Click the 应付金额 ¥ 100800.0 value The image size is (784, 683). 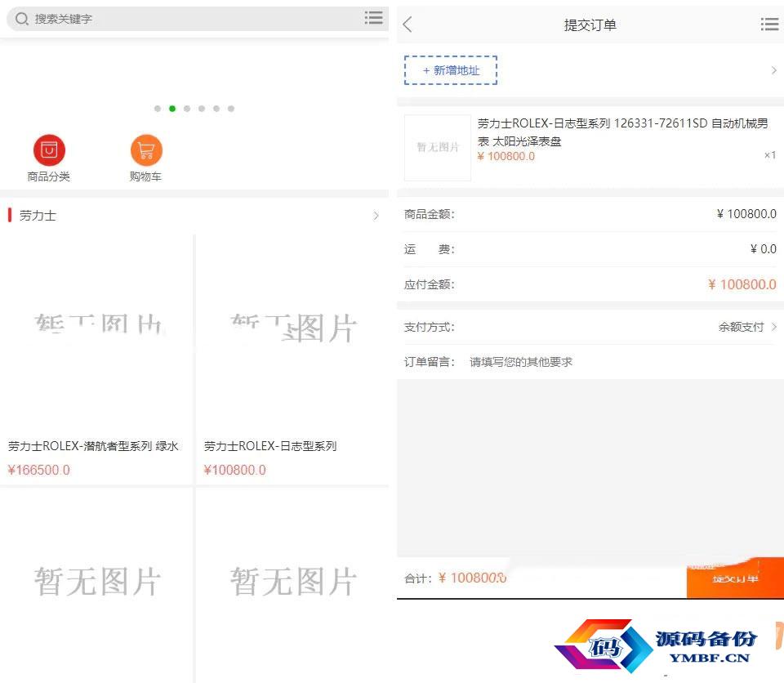pyautogui.click(x=742, y=284)
